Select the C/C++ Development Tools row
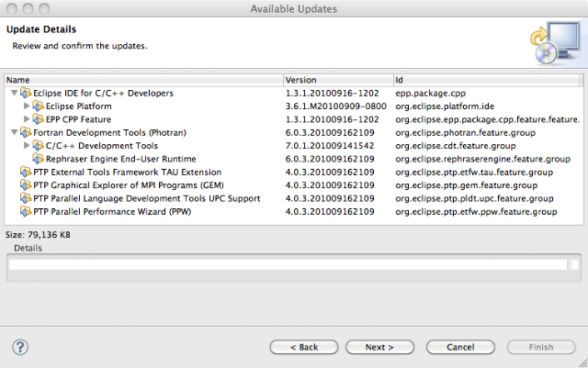This screenshot has height=368, width=588. (294, 145)
